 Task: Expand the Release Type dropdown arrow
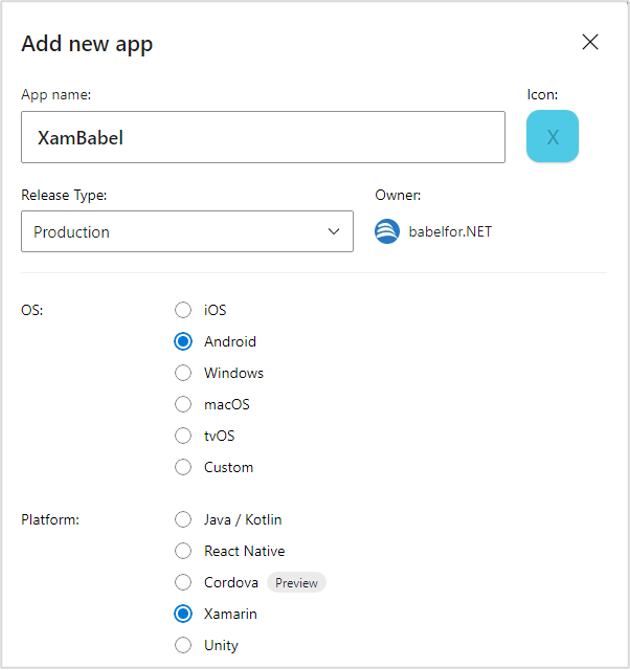333,232
